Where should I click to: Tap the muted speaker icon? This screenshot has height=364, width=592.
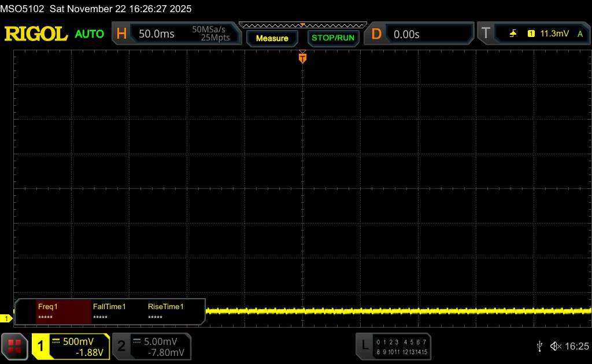[x=556, y=346]
